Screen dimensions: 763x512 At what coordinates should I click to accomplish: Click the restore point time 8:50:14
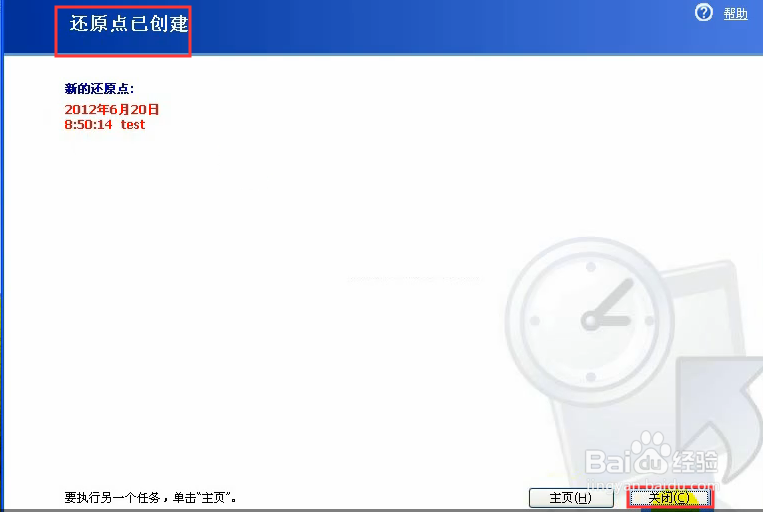coord(88,125)
